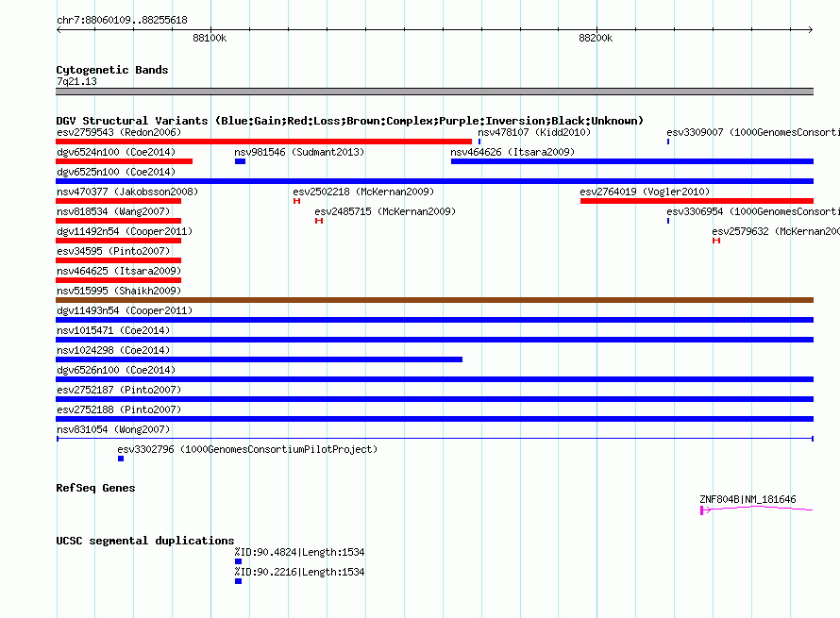Click the segmental duplication %ID:90.2216 block
This screenshot has height=618, width=840.
point(239,581)
